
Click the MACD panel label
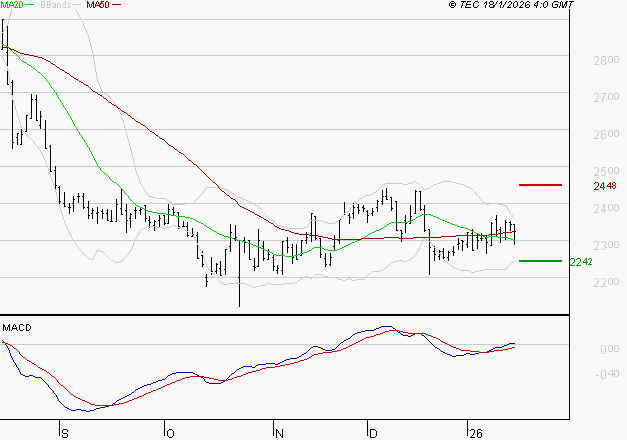[x=17, y=328]
